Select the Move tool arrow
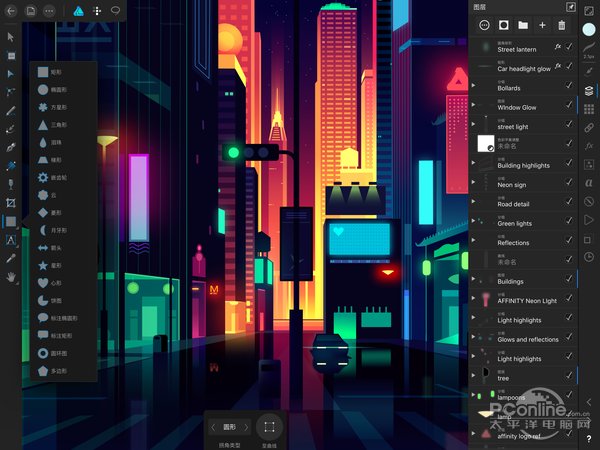Image resolution: width=600 pixels, height=450 pixels. [11, 37]
